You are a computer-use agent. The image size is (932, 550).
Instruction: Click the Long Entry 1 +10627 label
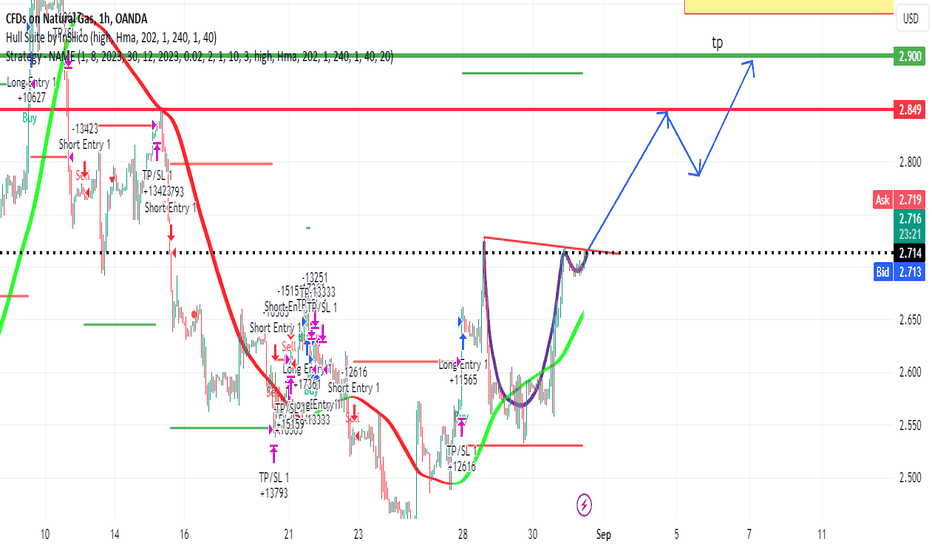click(32, 90)
